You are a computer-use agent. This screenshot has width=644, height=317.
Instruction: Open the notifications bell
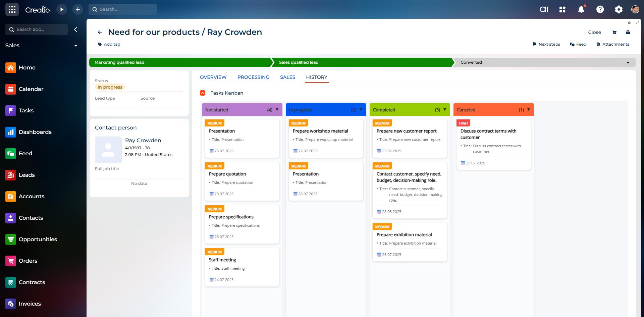[581, 9]
